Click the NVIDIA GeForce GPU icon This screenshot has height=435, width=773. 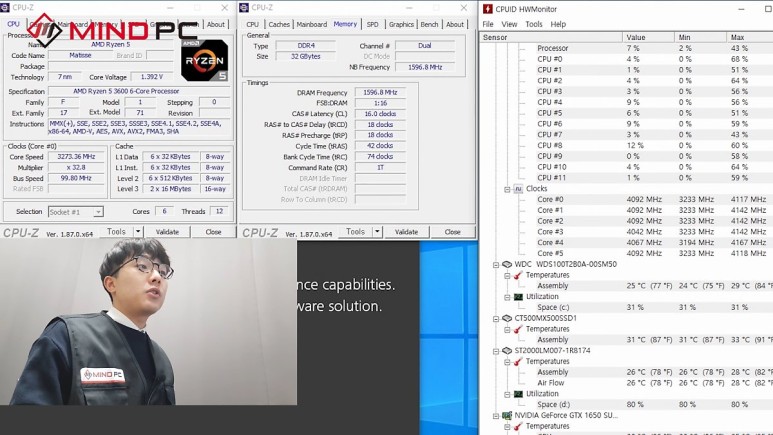(x=507, y=416)
